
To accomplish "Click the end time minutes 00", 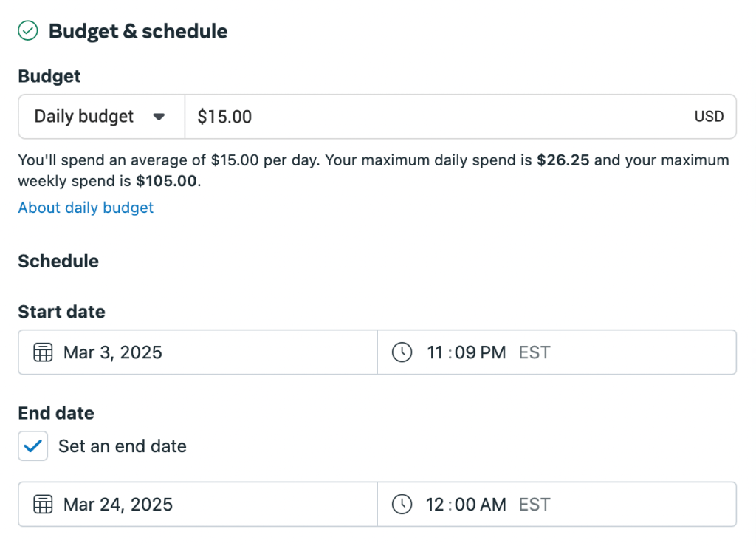I will tap(462, 505).
